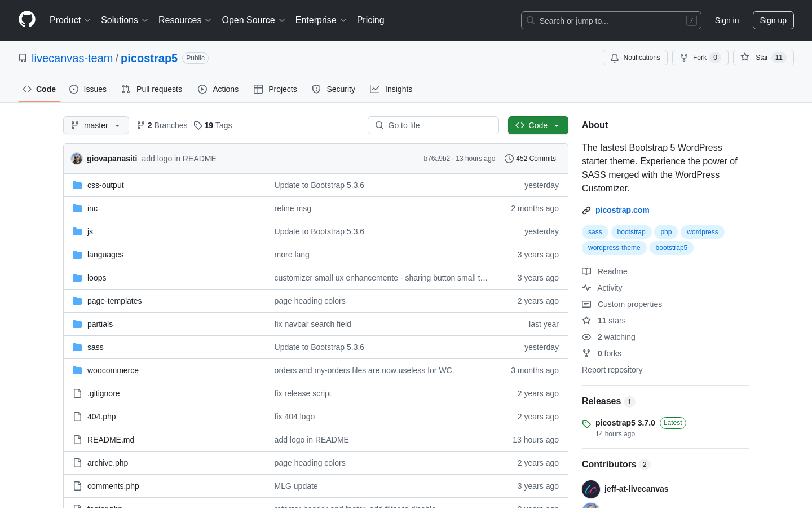
Task: Click the folder icon for woocommerce
Action: pos(77,370)
